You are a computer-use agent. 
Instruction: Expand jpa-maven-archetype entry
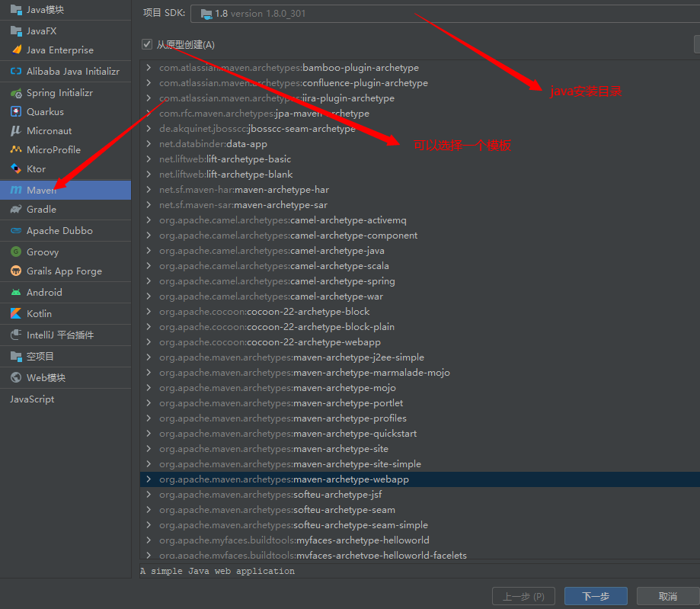[x=149, y=113]
